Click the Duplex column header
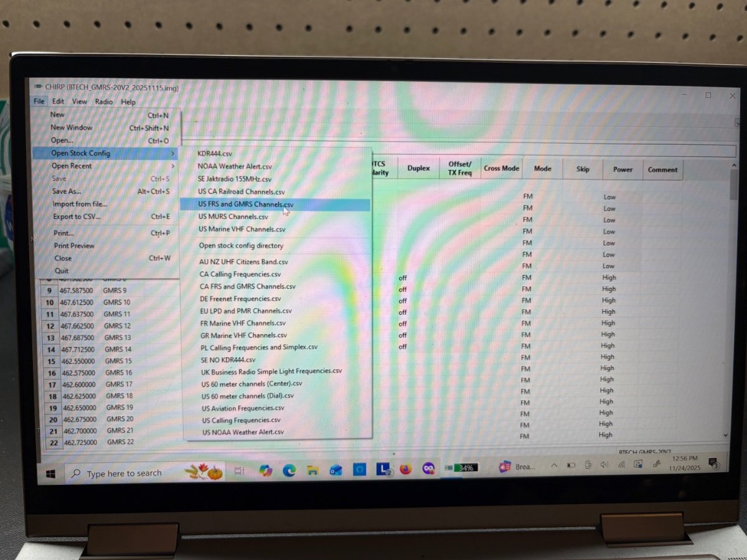 tap(418, 168)
